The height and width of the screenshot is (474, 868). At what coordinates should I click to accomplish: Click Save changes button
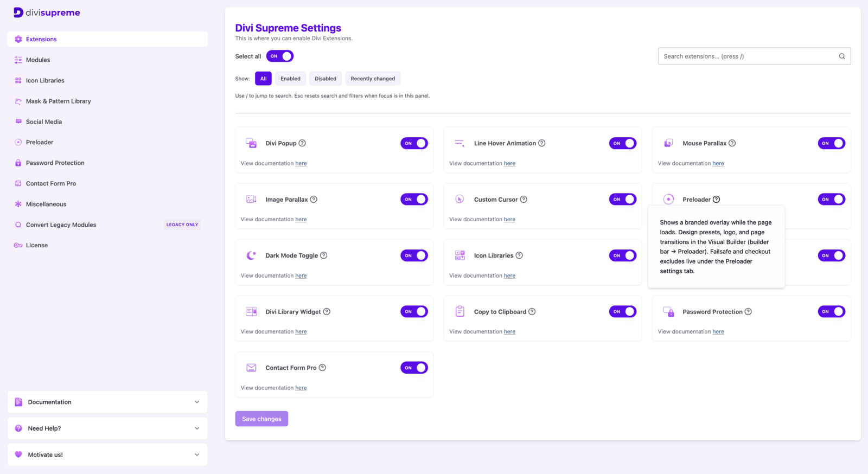pos(261,419)
